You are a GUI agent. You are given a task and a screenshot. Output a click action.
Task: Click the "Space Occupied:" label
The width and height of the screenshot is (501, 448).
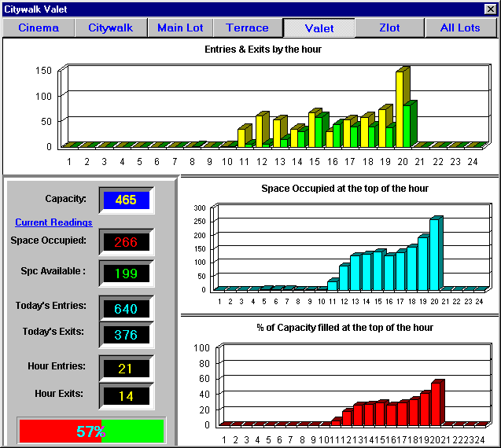coord(48,241)
